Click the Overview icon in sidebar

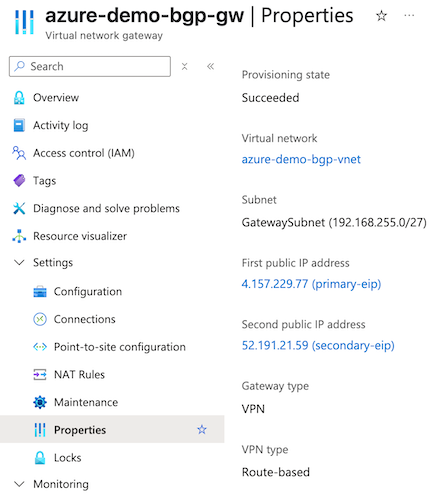pos(19,98)
